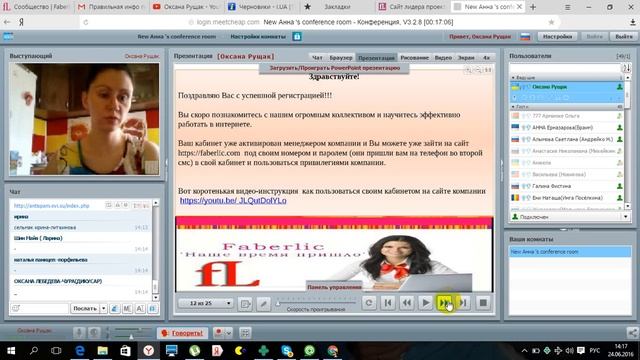Stop the presentation playback

483,303
